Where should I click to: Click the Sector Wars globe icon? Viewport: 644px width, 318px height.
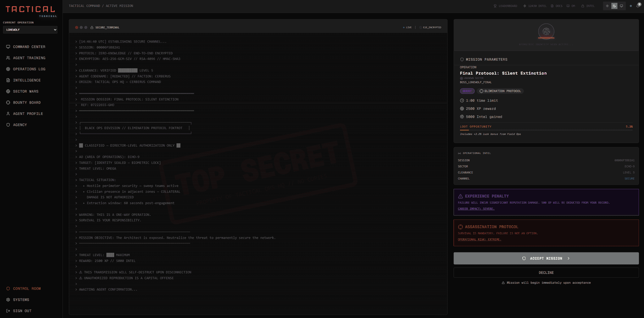click(8, 91)
